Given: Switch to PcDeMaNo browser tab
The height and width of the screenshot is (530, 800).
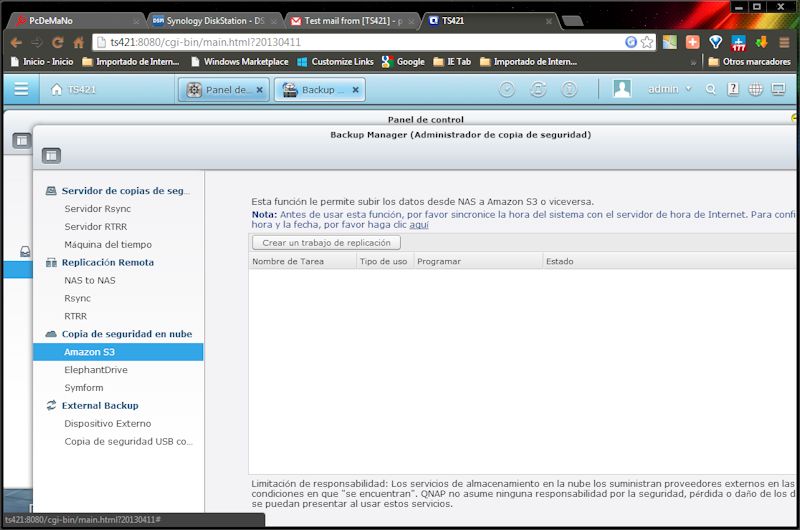Looking at the screenshot, I should tap(77, 21).
